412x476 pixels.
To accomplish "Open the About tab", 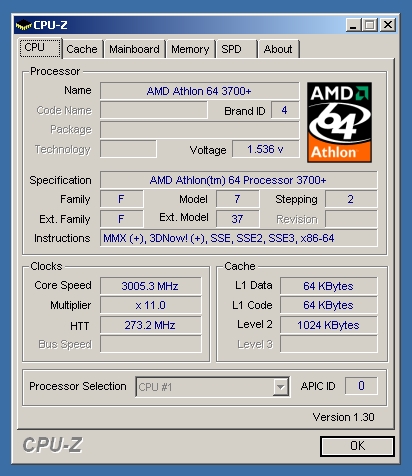I will 278,49.
